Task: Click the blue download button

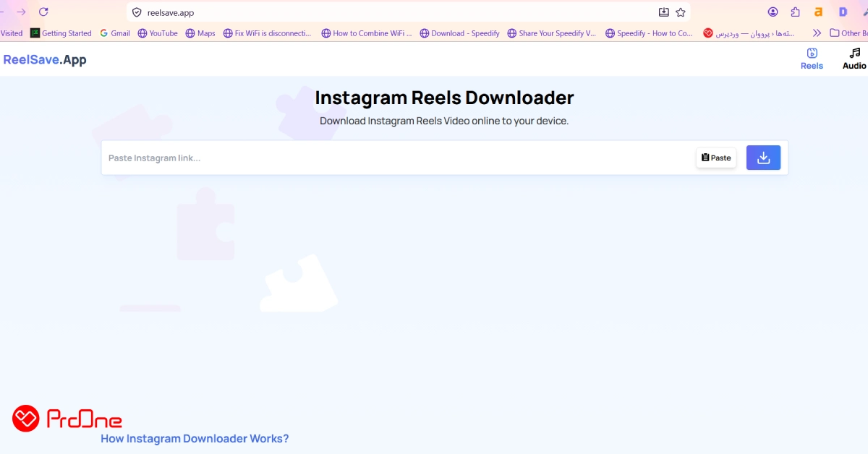Action: point(763,158)
